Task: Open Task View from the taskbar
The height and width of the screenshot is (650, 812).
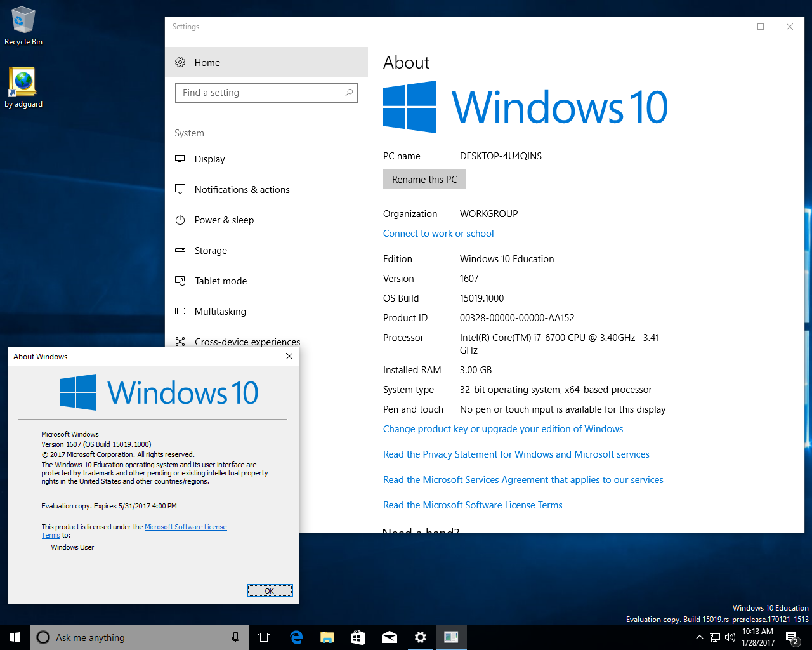Action: click(264, 637)
